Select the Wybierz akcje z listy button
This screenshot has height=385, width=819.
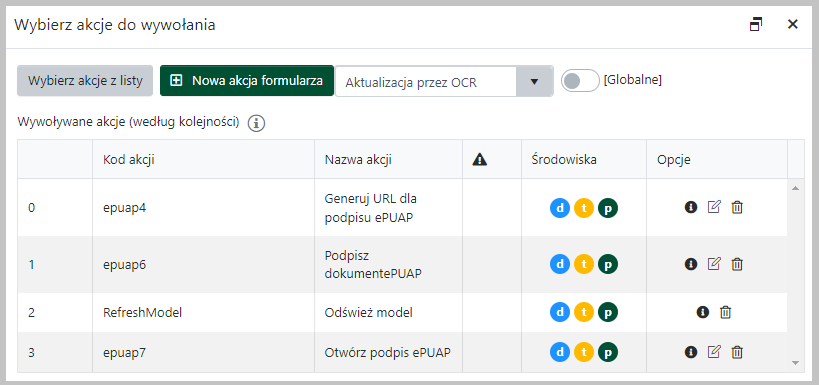tap(85, 81)
